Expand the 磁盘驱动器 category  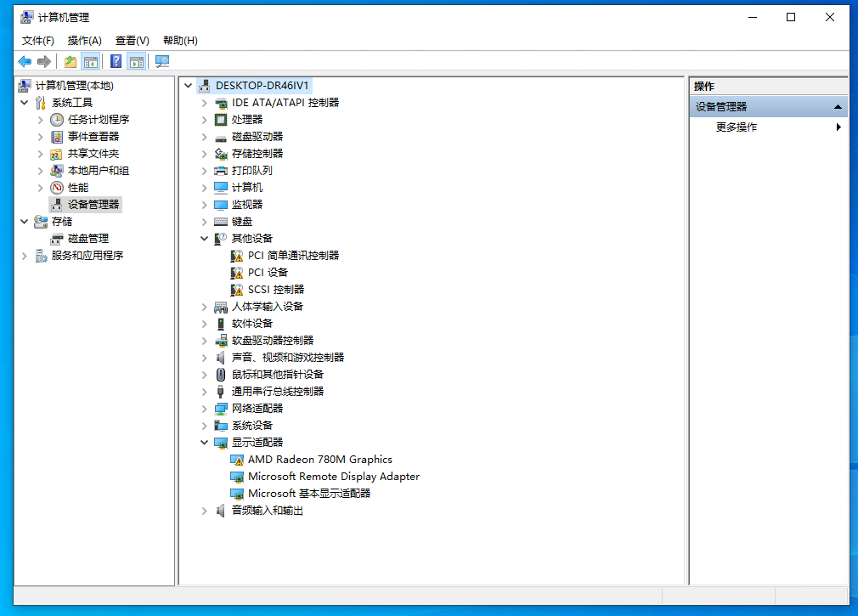pyautogui.click(x=204, y=137)
